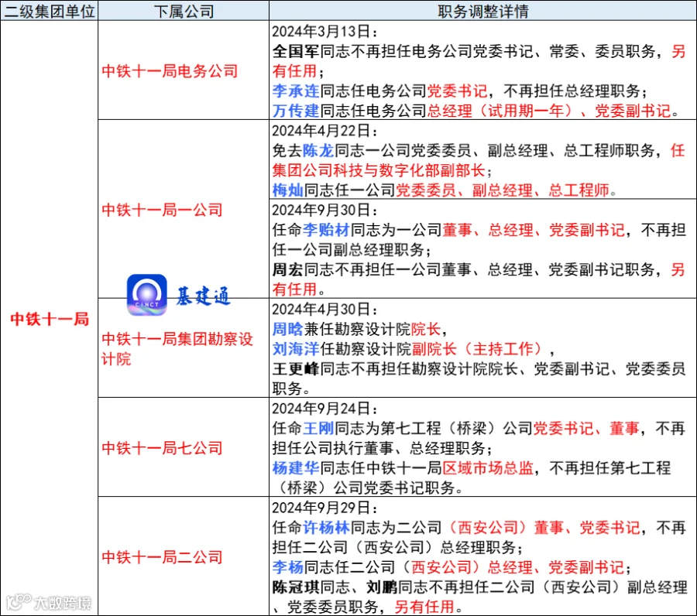The height and width of the screenshot is (616, 697).
Task: Click the date "2024年3月13日"
Action: click(x=321, y=32)
